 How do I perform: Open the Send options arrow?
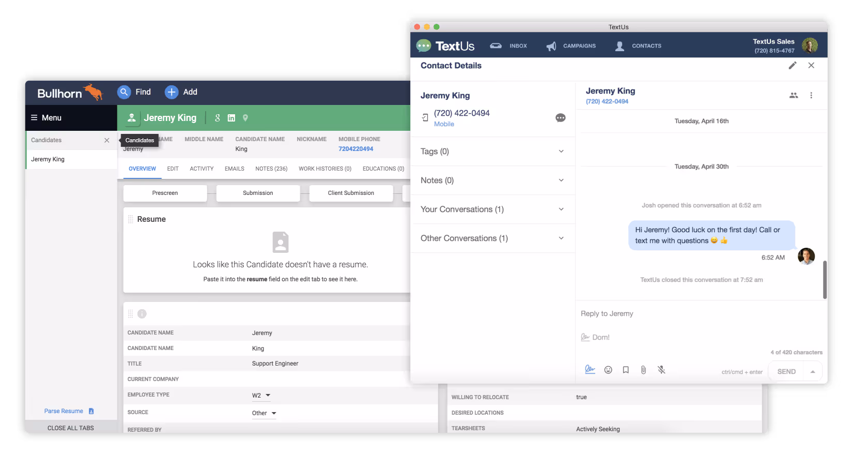(x=813, y=372)
